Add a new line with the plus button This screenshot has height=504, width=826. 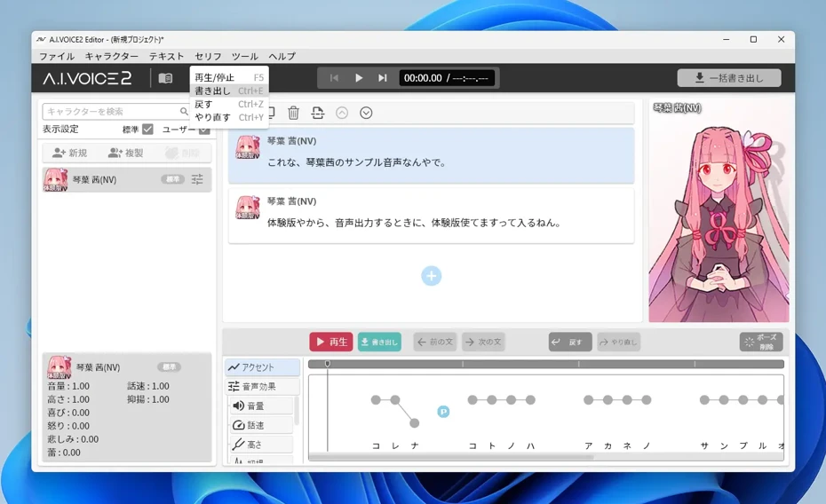pos(431,276)
